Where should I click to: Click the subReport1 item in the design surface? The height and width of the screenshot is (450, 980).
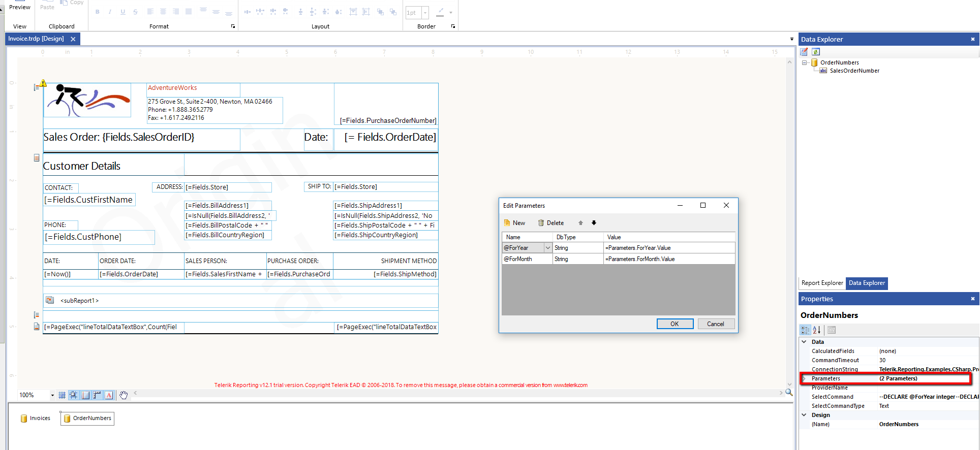tap(240, 301)
